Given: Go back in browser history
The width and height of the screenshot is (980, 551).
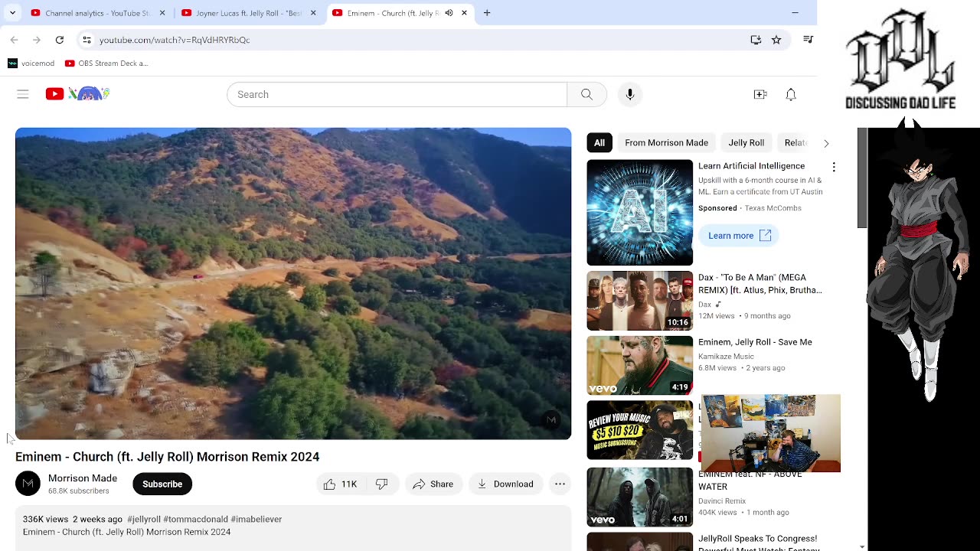Looking at the screenshot, I should (x=14, y=40).
